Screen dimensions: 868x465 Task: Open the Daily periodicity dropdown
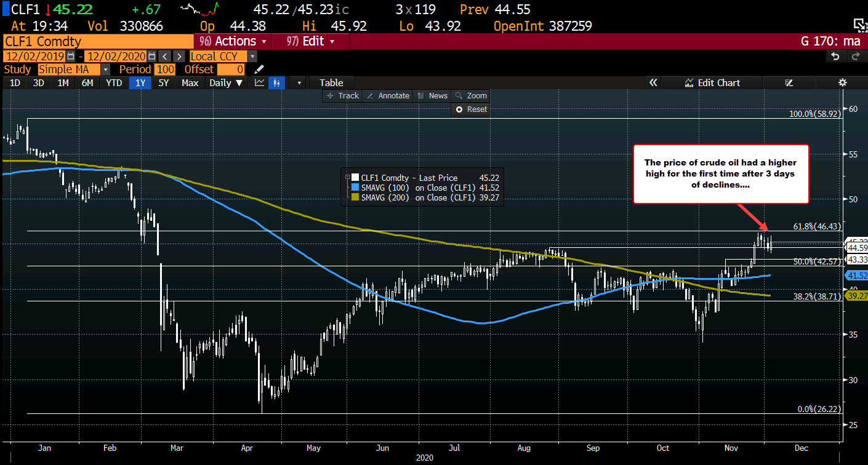226,82
